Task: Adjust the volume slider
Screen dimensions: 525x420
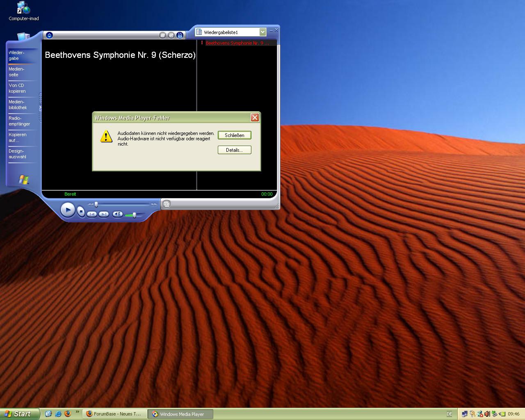Action: pos(134,215)
